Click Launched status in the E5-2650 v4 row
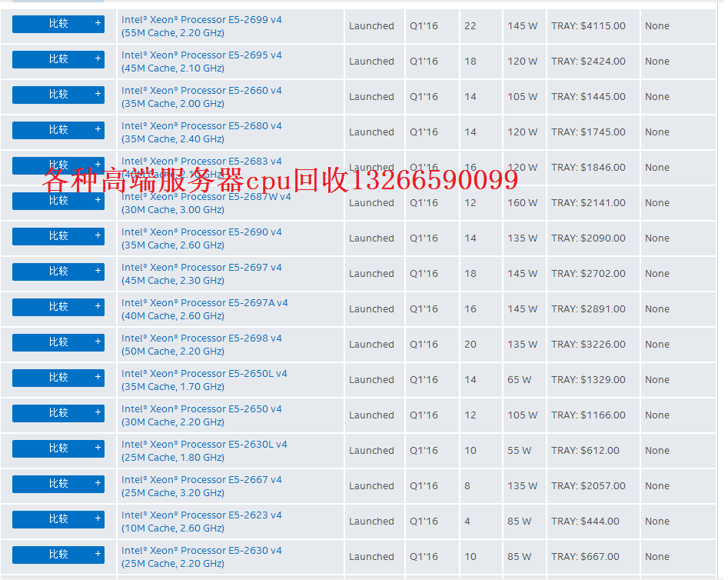Image resolution: width=728 pixels, height=580 pixels. pos(371,415)
